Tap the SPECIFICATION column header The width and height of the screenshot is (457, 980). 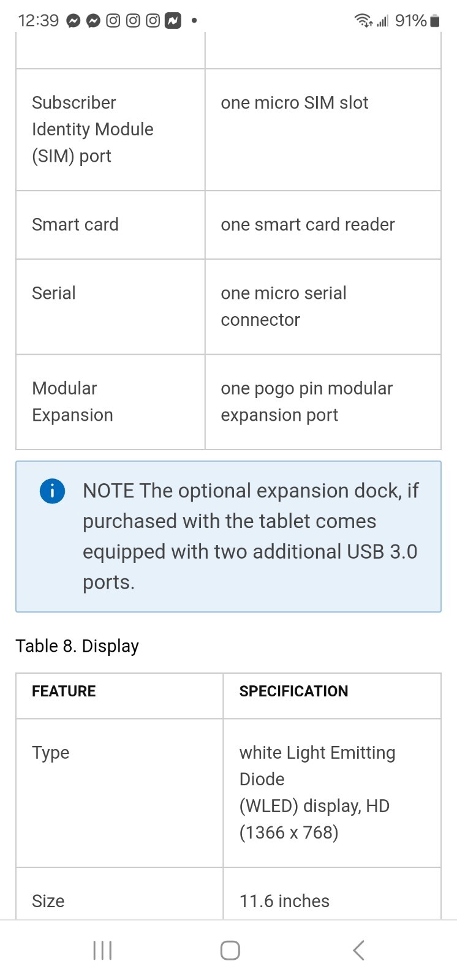(x=293, y=691)
